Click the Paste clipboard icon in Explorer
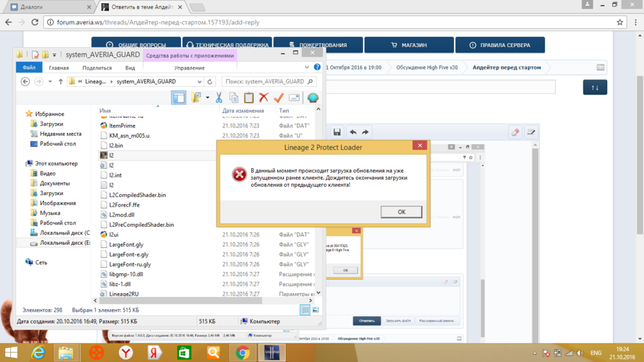The width and height of the screenshot is (644, 362). [249, 98]
